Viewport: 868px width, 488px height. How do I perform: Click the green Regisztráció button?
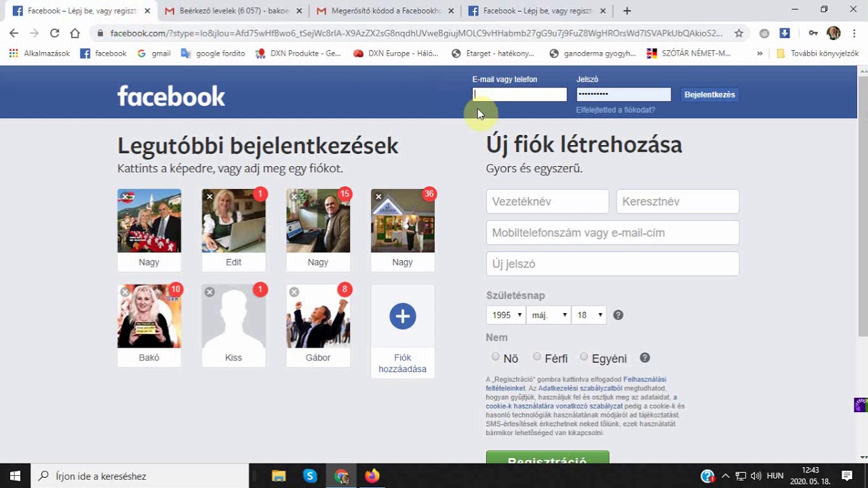(548, 458)
